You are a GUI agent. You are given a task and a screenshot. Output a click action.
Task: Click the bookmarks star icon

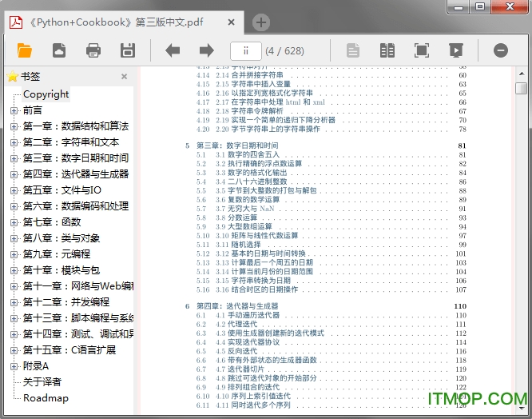[x=13, y=77]
